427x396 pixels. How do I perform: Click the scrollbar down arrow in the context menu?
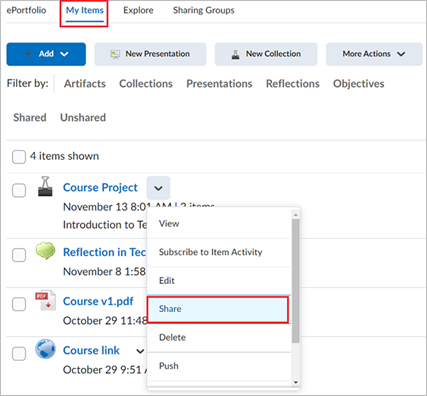click(295, 382)
